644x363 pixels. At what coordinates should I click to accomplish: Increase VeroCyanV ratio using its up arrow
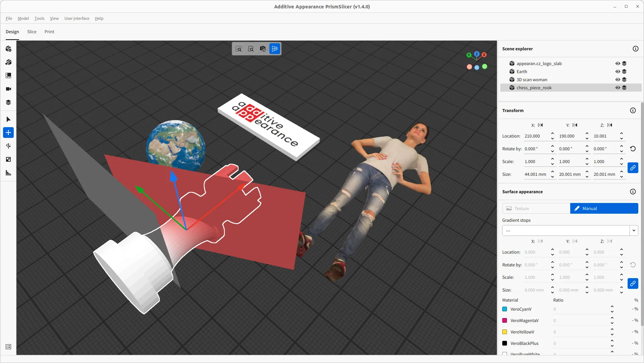coord(612,307)
